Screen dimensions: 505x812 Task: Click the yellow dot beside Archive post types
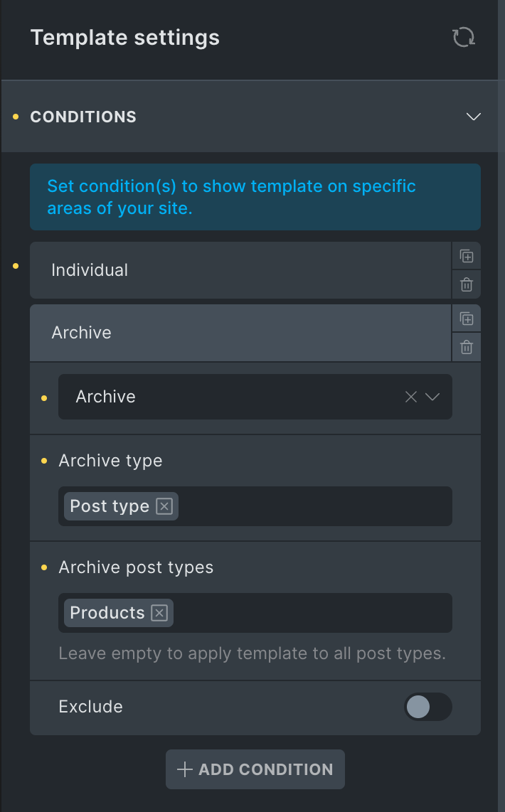[44, 567]
